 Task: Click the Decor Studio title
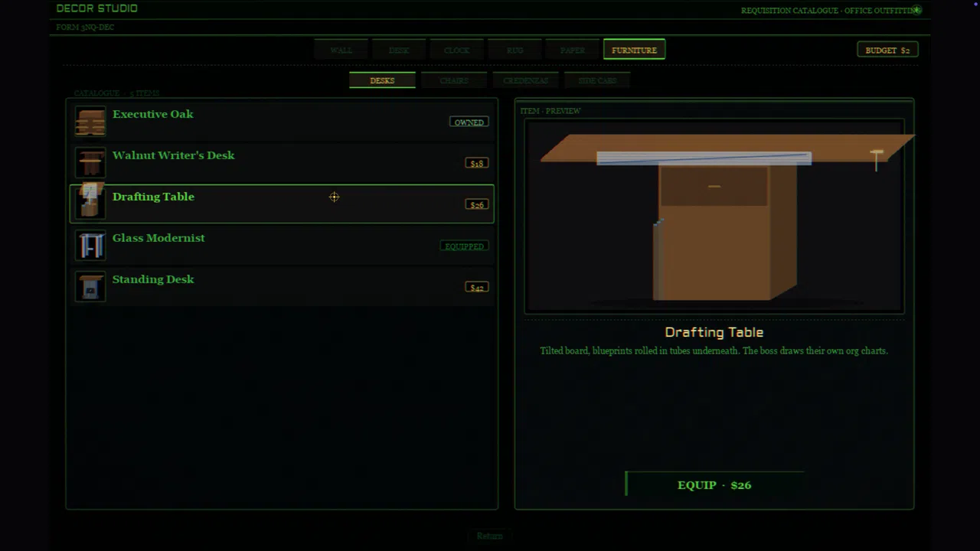97,8
